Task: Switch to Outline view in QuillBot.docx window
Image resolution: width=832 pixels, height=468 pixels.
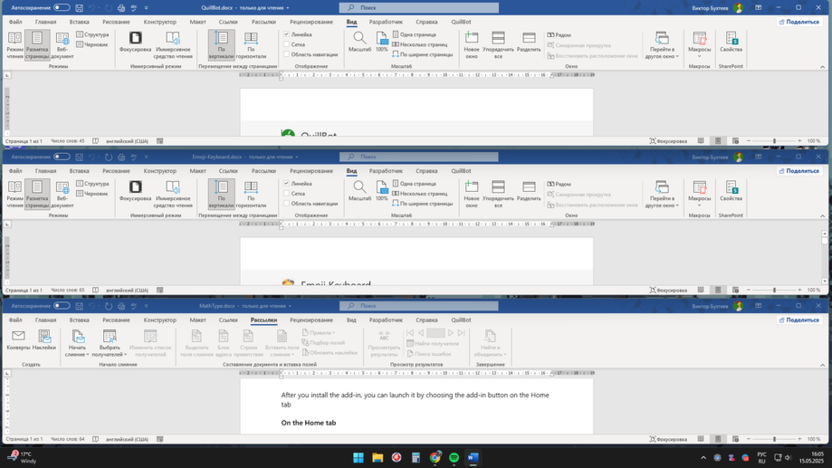Action: click(x=92, y=34)
